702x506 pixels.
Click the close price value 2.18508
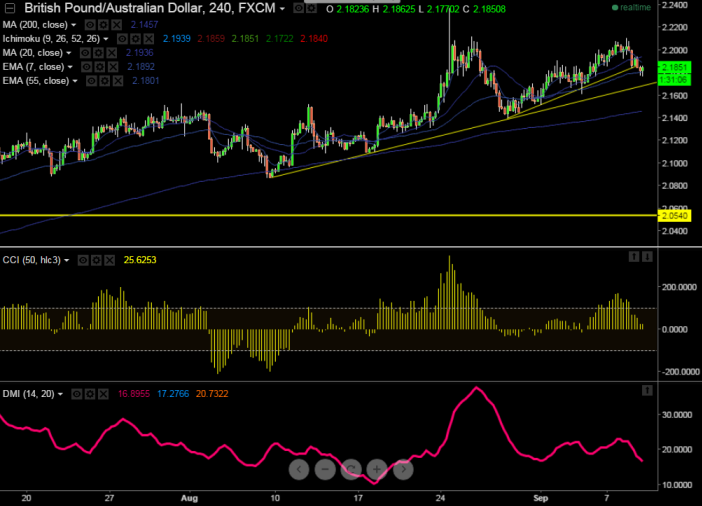click(x=489, y=9)
